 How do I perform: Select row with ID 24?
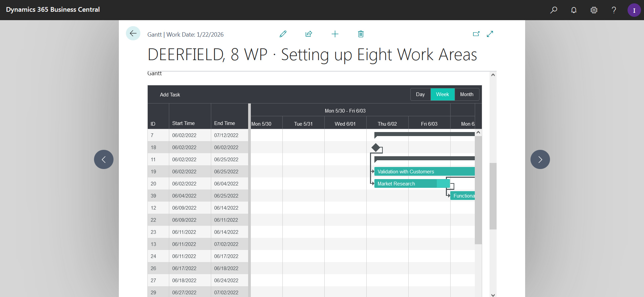pyautogui.click(x=198, y=256)
